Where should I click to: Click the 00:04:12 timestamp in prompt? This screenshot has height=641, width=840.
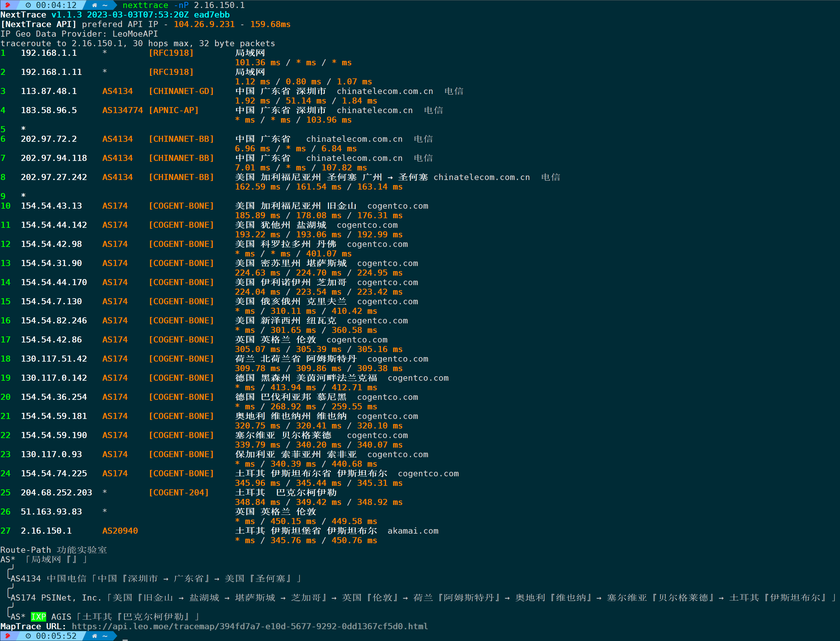click(56, 5)
